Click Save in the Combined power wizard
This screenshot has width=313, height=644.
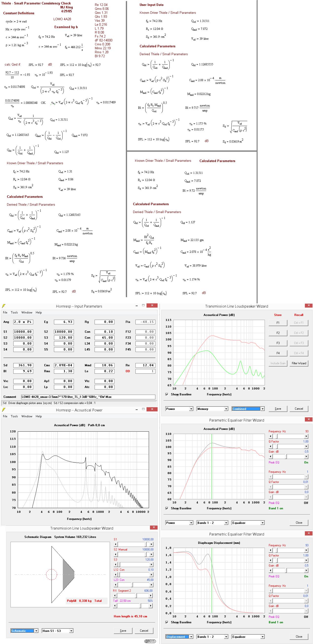point(278,408)
